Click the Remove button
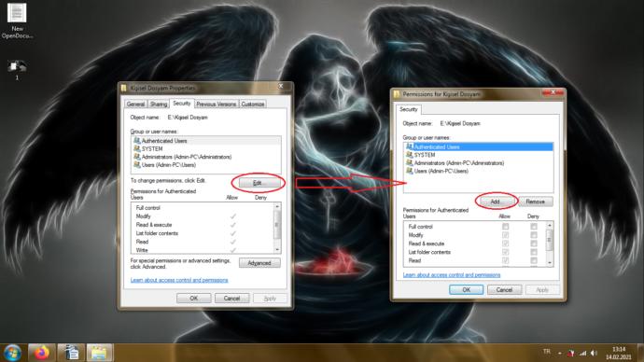This screenshot has height=362, width=644. coord(535,202)
